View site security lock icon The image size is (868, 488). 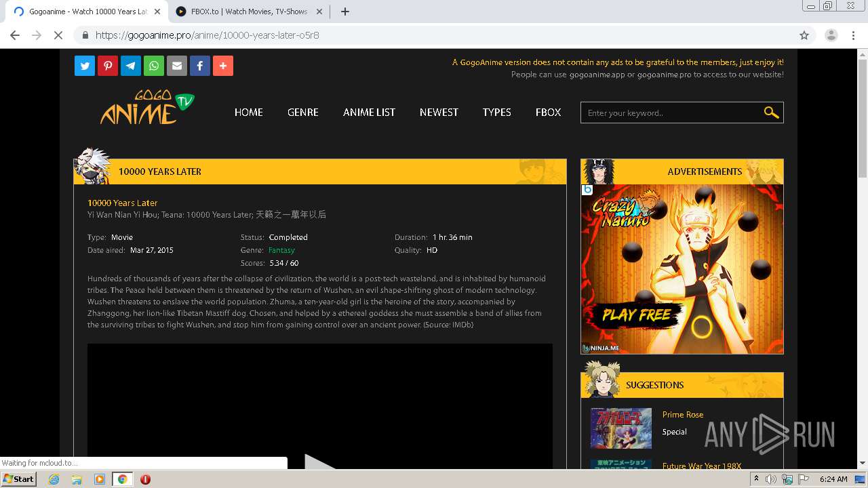(x=85, y=35)
